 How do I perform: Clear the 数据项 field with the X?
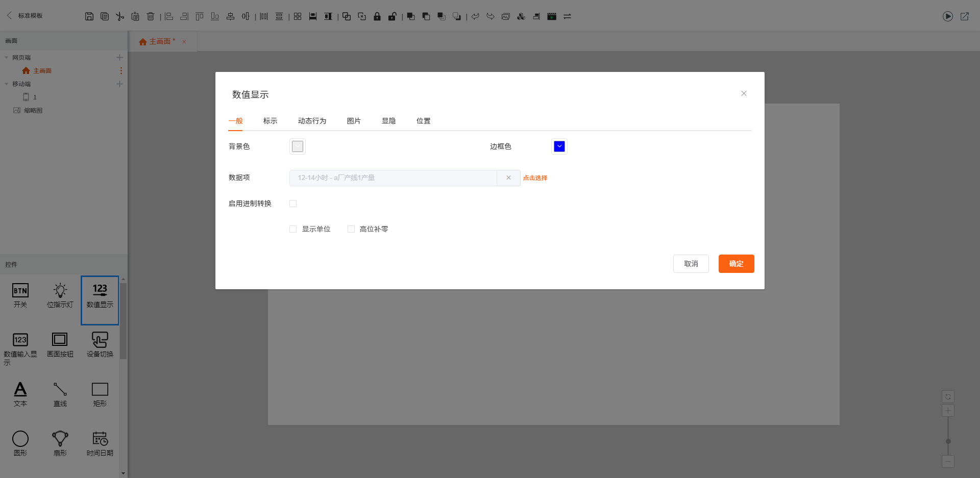(x=508, y=178)
